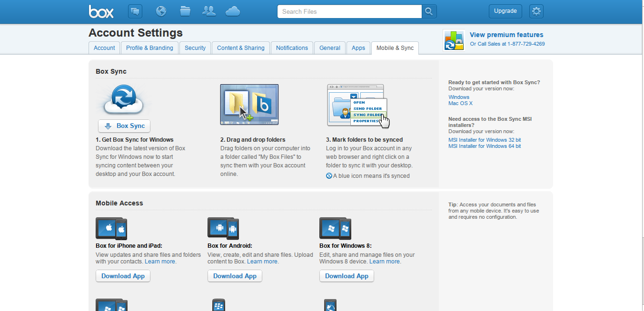Open the Content & Sharing tab

(x=241, y=48)
